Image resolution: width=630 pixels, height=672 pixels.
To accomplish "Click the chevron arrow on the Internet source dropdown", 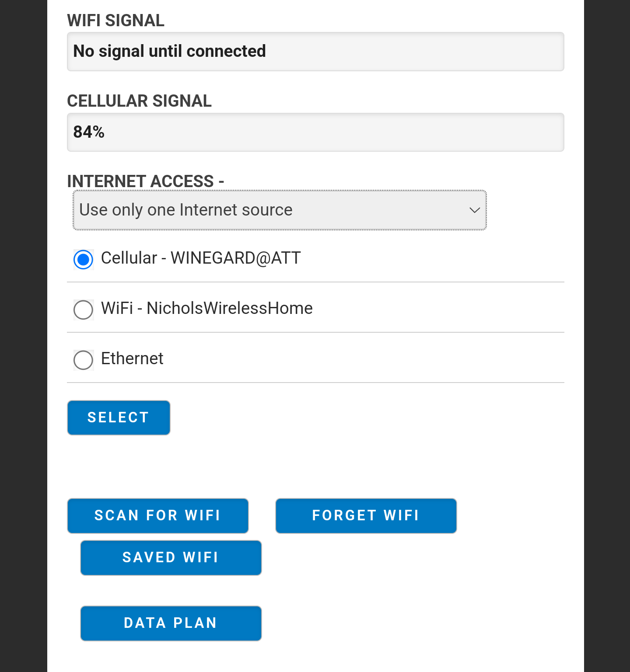I will click(x=475, y=210).
